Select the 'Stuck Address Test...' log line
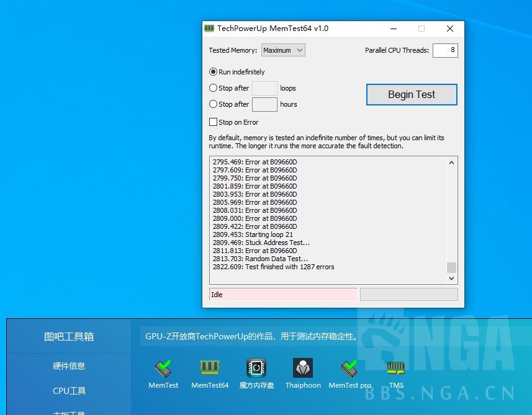 click(261, 243)
